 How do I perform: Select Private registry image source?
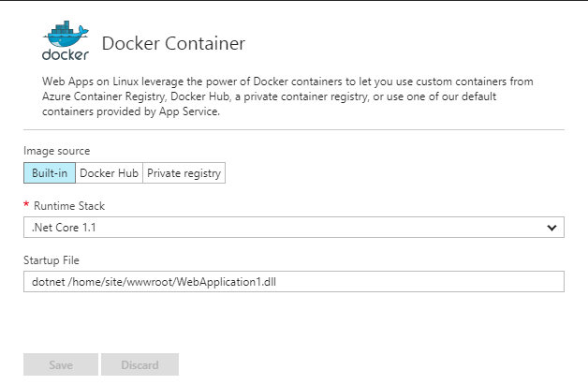(x=184, y=173)
